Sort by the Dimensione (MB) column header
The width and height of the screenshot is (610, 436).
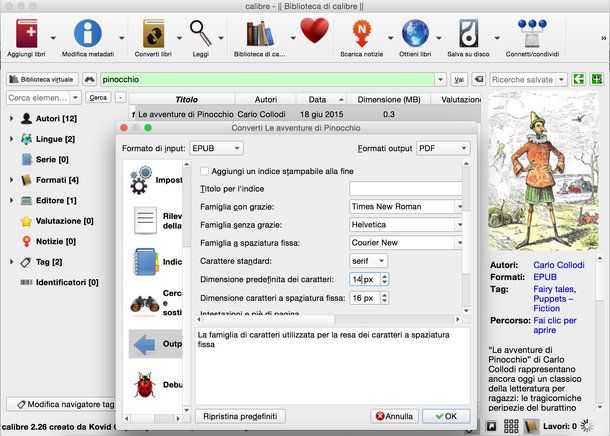click(389, 100)
